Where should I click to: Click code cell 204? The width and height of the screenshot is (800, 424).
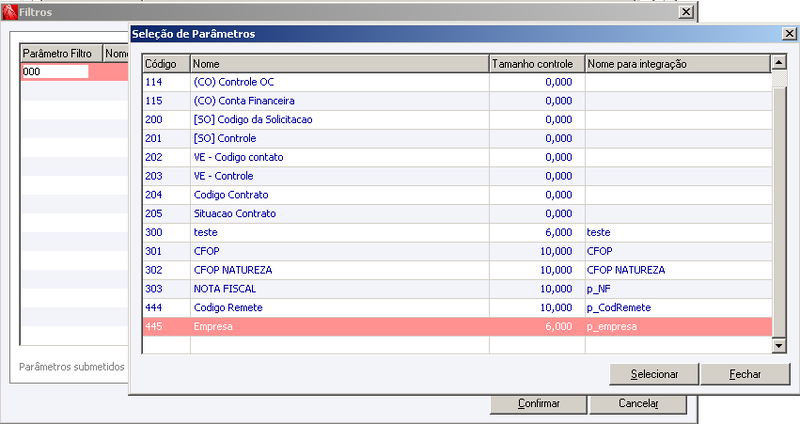tap(166, 195)
